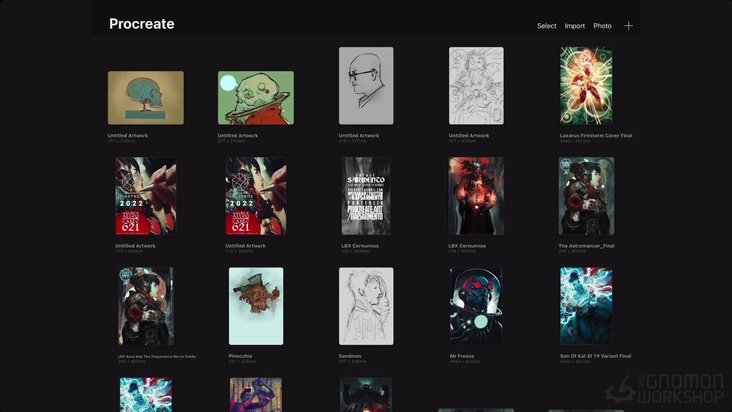Click the 'The Astromancer_Final' title text
This screenshot has height=412, width=732.
[x=586, y=246]
